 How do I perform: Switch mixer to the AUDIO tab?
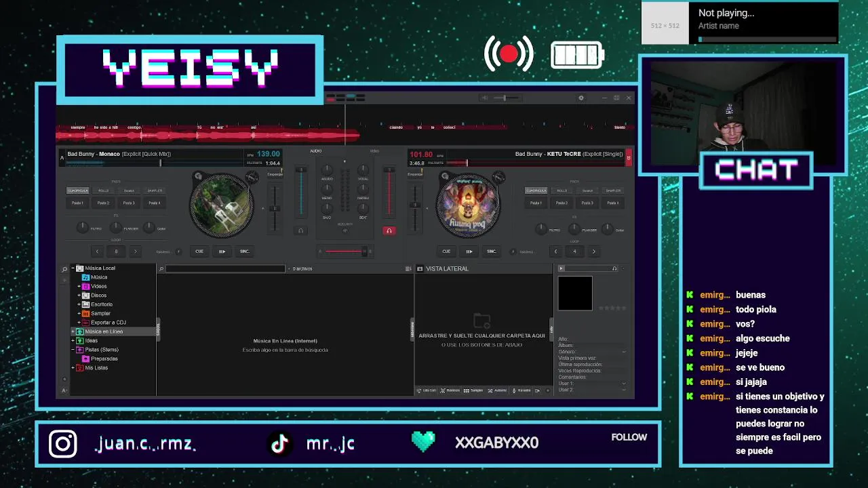click(316, 150)
